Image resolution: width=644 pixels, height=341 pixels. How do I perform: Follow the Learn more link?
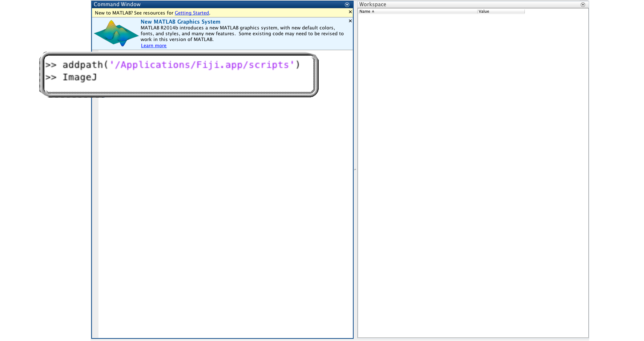[153, 46]
